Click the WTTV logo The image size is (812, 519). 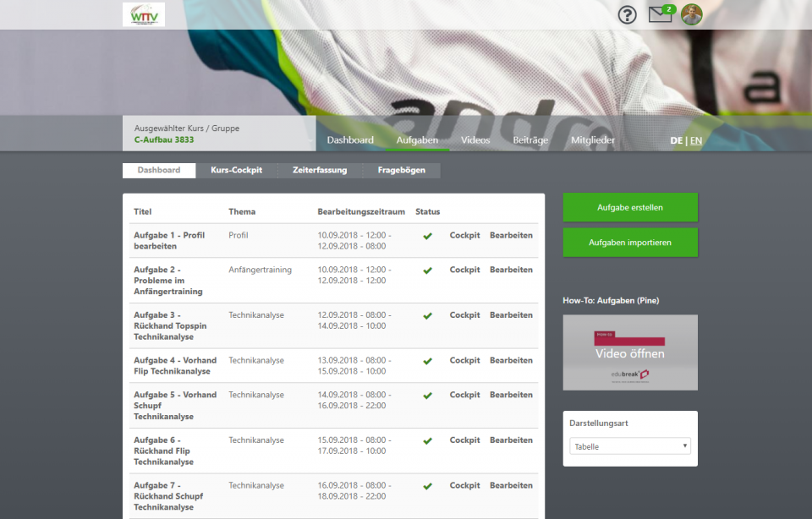(x=144, y=14)
